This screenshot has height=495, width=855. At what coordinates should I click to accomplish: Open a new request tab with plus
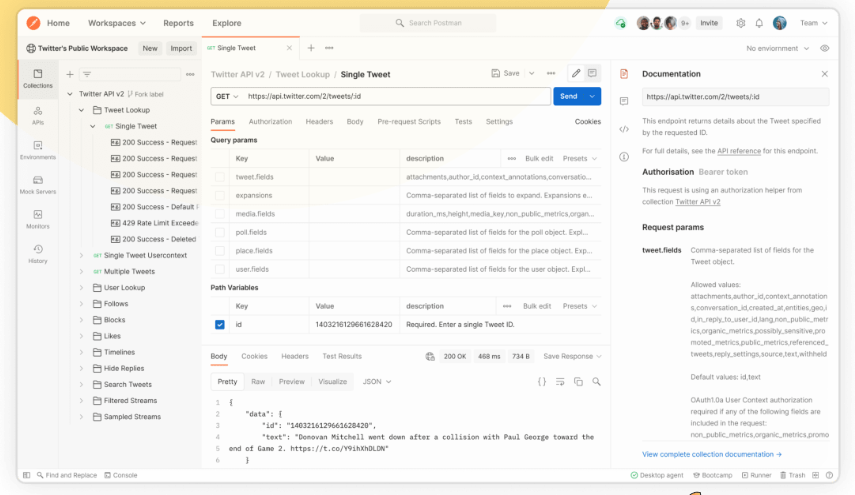point(311,48)
